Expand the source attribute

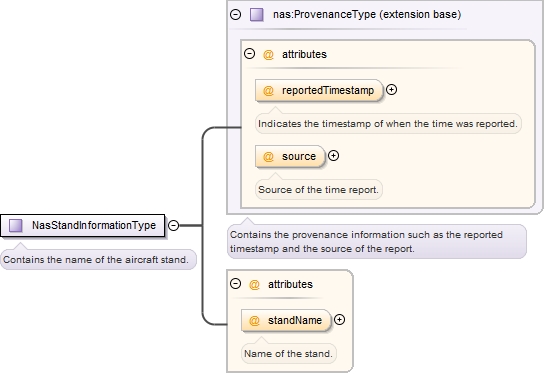[334, 155]
